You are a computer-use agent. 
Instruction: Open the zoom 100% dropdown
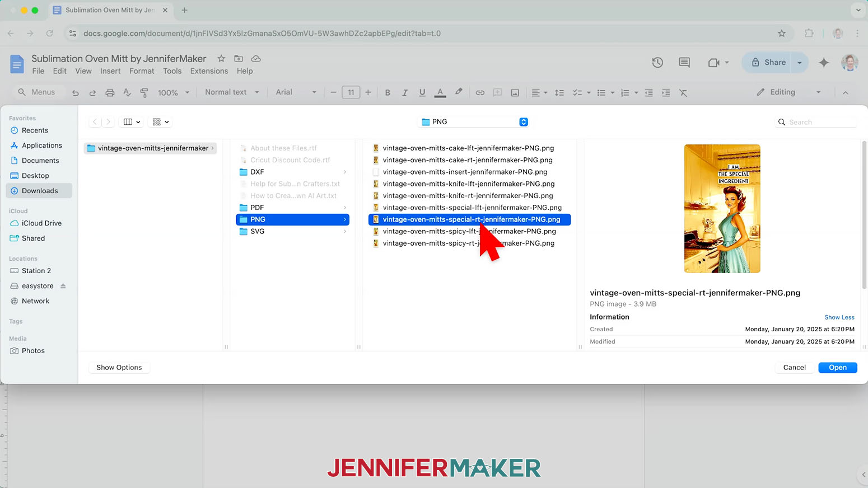pyautogui.click(x=174, y=93)
